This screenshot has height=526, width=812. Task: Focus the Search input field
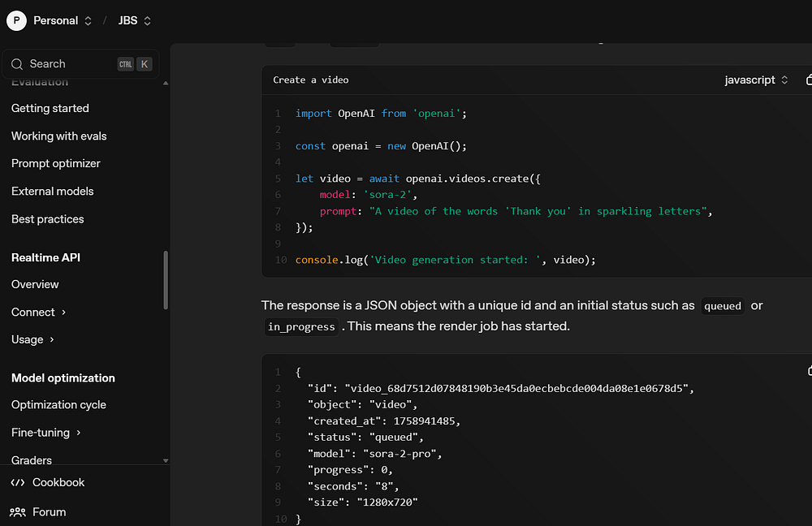(69, 64)
